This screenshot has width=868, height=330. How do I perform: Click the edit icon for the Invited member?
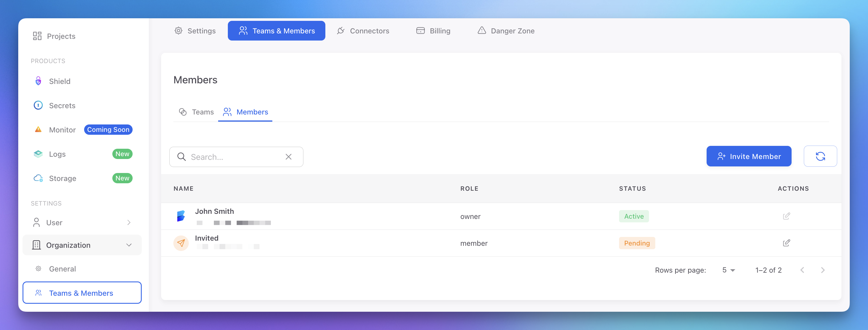click(786, 243)
